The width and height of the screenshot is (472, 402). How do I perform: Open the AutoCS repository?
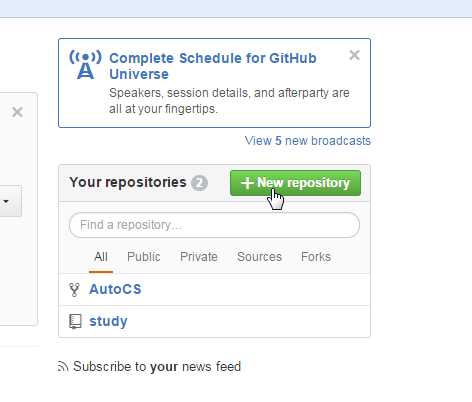tap(115, 289)
